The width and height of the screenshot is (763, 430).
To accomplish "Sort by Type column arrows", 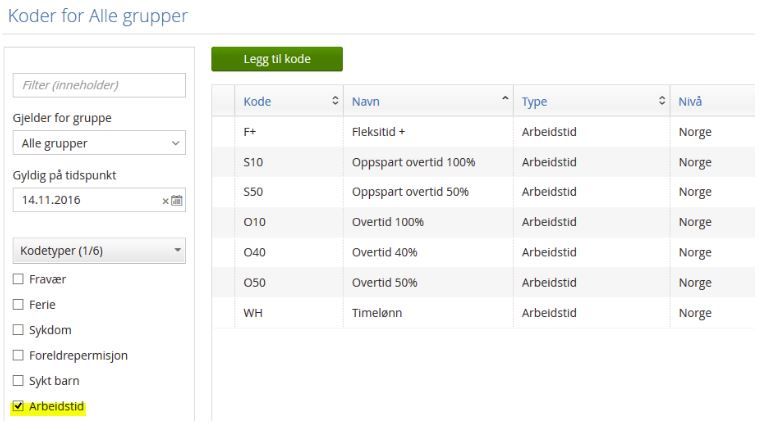I will (x=662, y=101).
